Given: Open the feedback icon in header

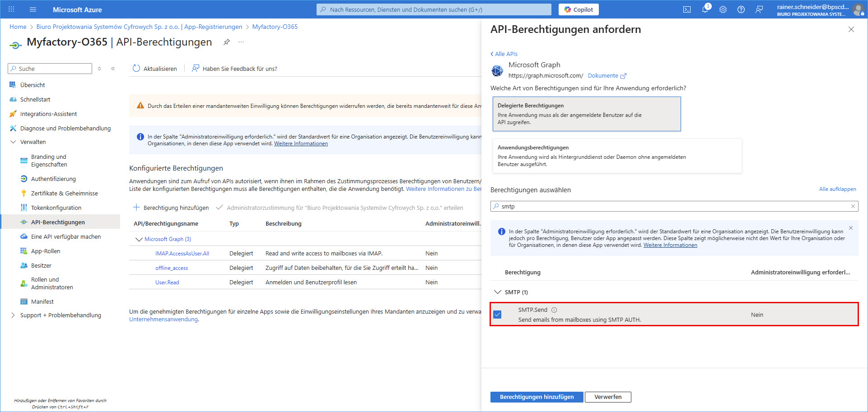Looking at the screenshot, I should point(759,9).
